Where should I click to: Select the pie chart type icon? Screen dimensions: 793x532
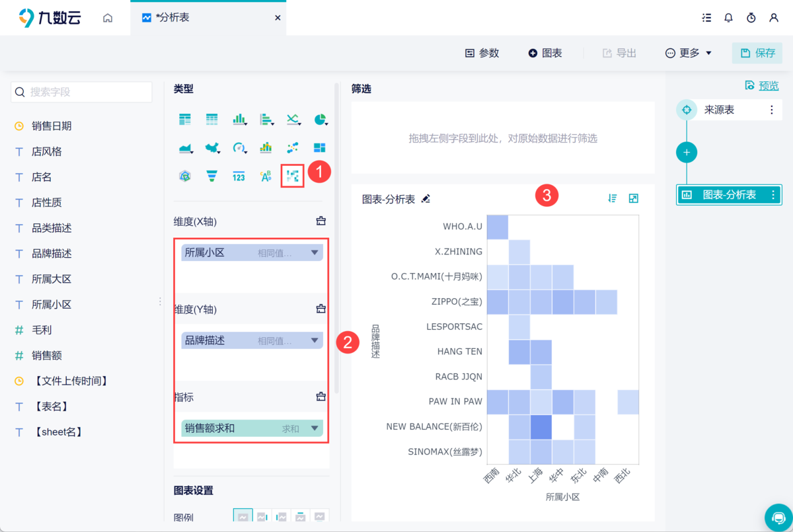[x=321, y=120]
